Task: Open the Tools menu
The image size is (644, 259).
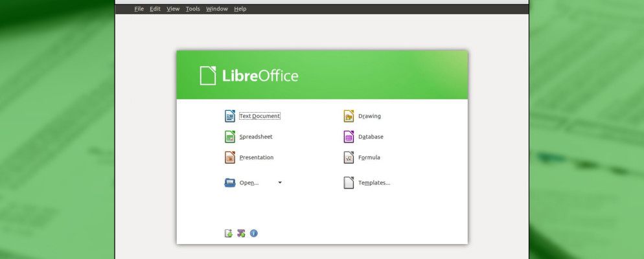Action: pyautogui.click(x=192, y=8)
